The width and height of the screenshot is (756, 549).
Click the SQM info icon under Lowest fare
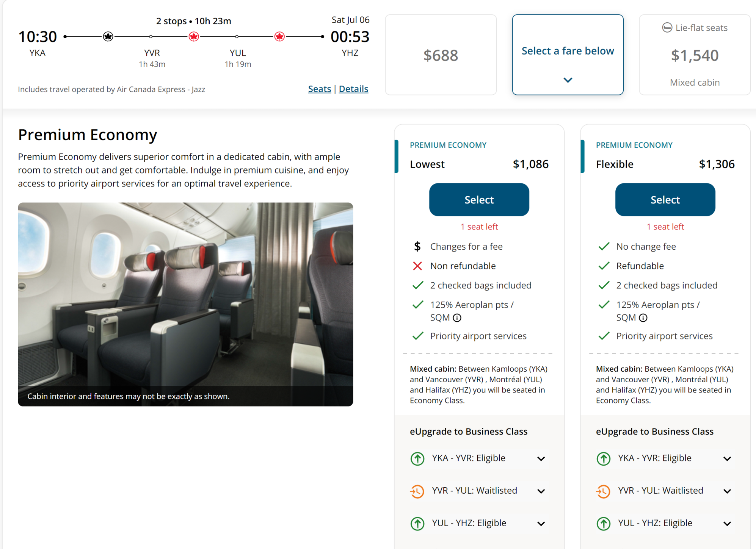tap(457, 318)
